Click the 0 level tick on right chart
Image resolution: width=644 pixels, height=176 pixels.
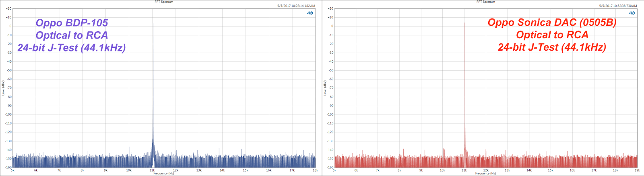pos(332,26)
